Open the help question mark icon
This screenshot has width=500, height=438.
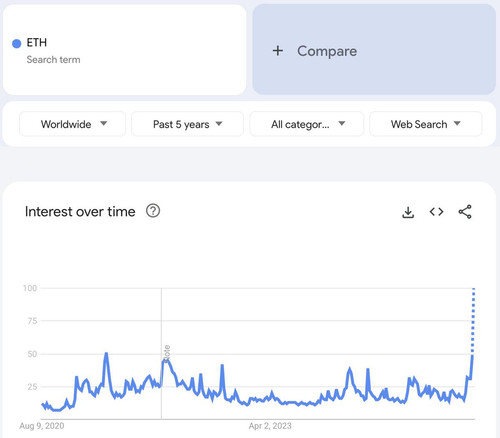tap(153, 211)
